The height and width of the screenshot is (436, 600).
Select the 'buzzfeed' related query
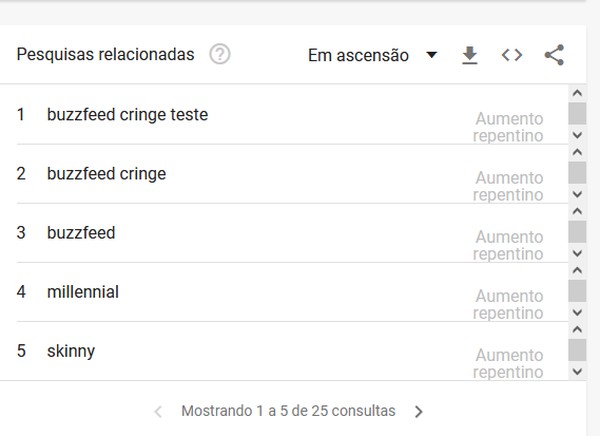tap(81, 233)
